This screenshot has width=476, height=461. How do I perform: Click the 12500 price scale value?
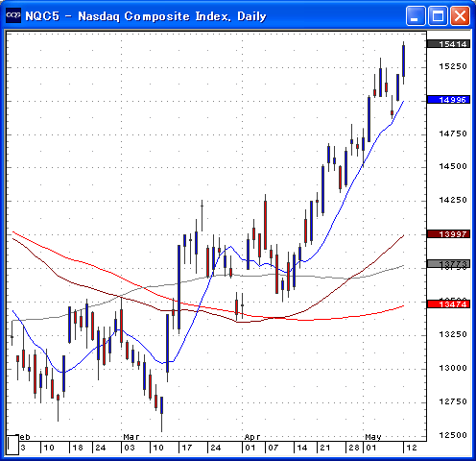[x=453, y=435]
